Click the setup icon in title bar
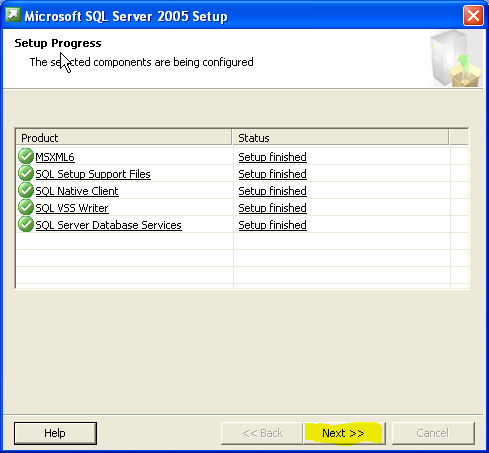489x453 pixels. pyautogui.click(x=13, y=15)
